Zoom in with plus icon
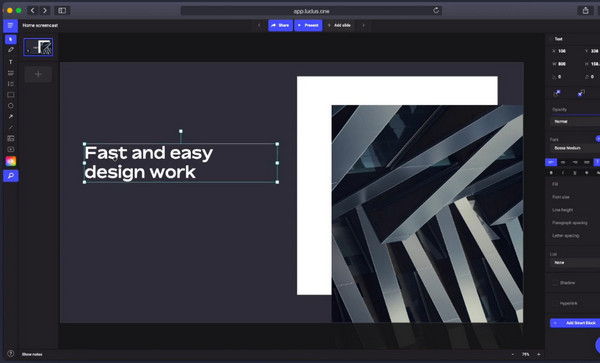 point(538,354)
